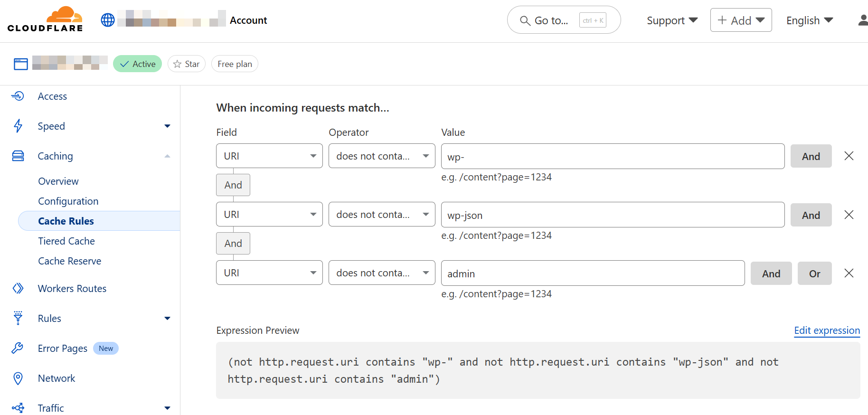Click the Network pin icon

18,378
